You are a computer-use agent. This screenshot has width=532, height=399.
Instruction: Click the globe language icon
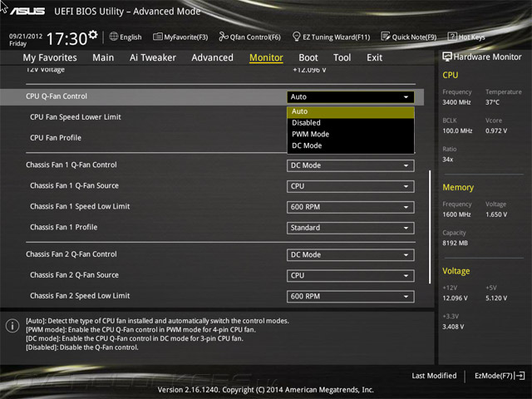tap(113, 37)
